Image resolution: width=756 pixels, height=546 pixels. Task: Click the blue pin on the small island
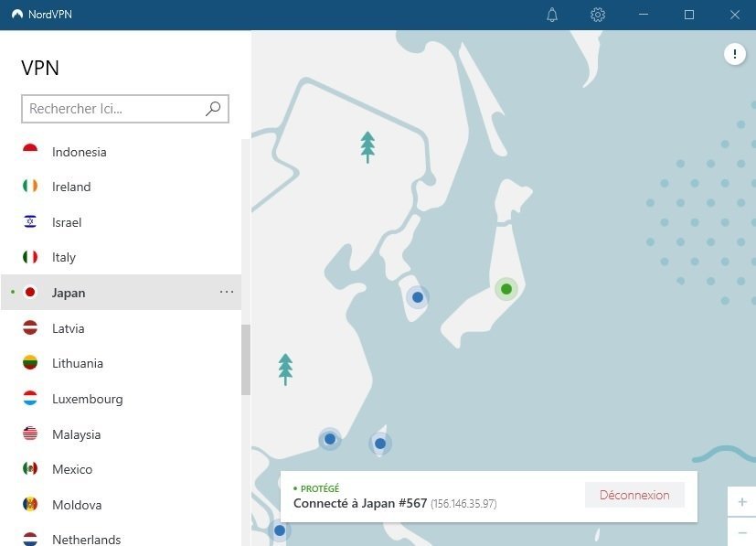(418, 297)
